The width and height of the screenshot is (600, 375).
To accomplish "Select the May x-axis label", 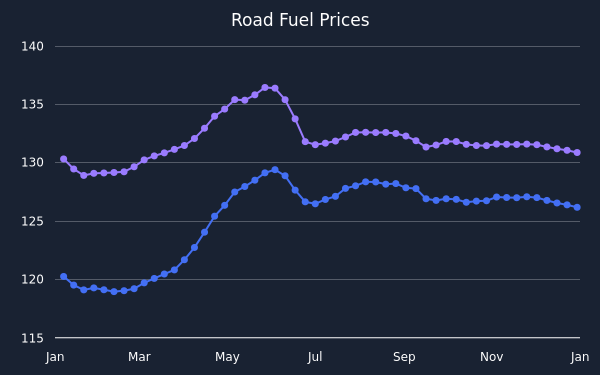I will [x=227, y=357].
